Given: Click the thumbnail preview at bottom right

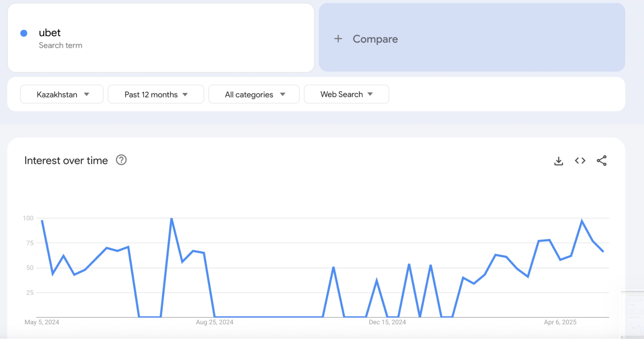Looking at the screenshot, I should [632, 314].
